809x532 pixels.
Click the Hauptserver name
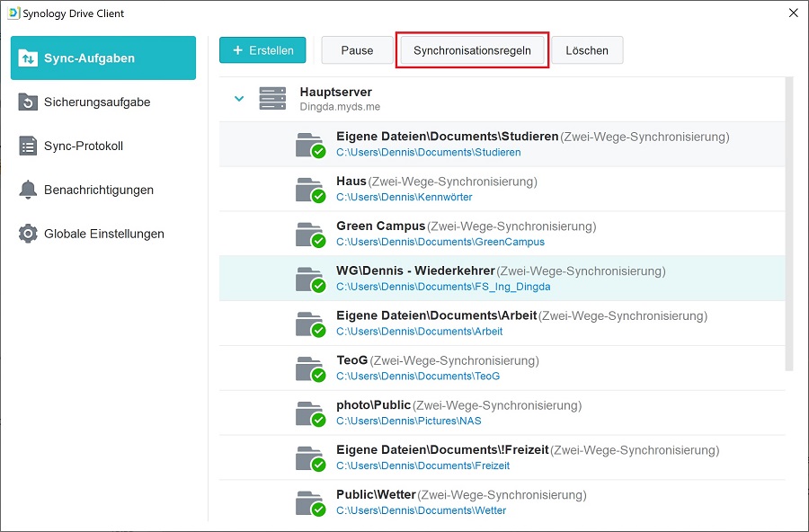(336, 92)
